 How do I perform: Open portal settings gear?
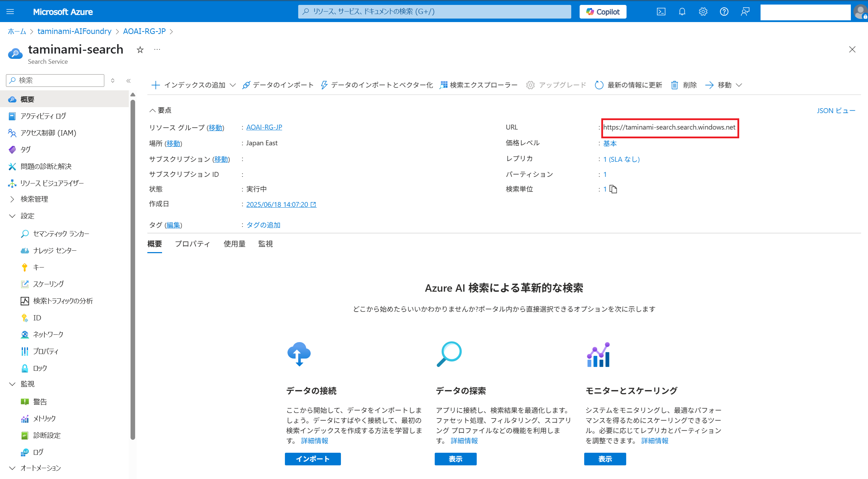(x=703, y=12)
